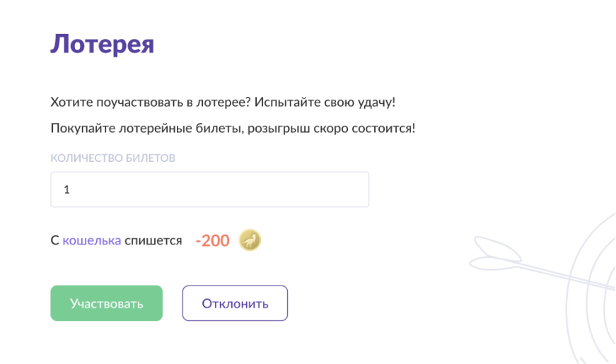Click the "Испытайте свою удачу!" phrase
616x364 pixels.
coord(325,102)
